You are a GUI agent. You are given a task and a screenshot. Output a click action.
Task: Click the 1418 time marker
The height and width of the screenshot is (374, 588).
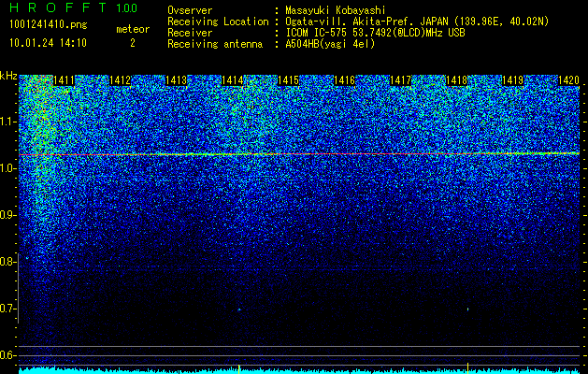tap(457, 80)
